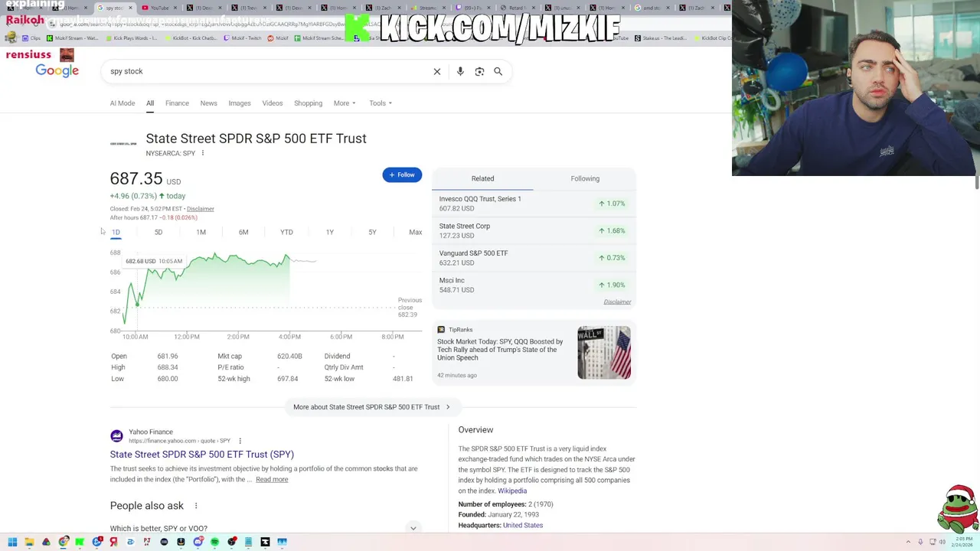Open Invesco QQQ Trust, Series 1 row
Image resolution: width=980 pixels, height=551 pixels.
coord(534,204)
